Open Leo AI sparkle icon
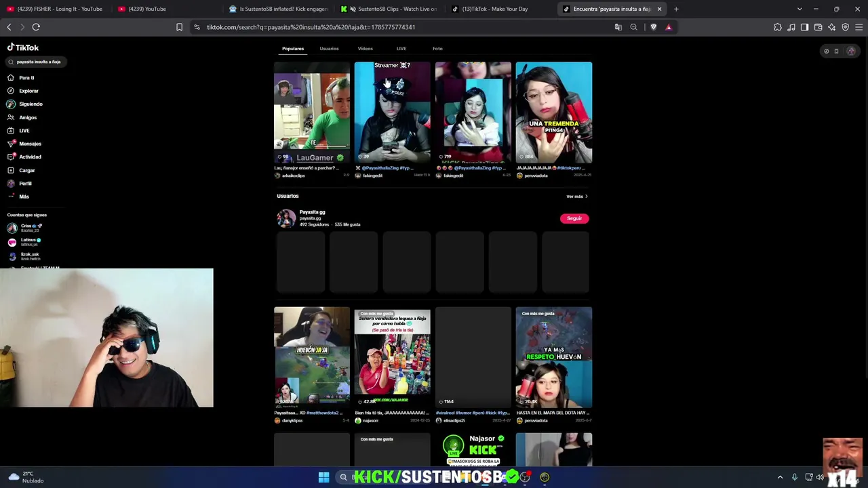Viewport: 868px width, 488px height. (x=832, y=27)
